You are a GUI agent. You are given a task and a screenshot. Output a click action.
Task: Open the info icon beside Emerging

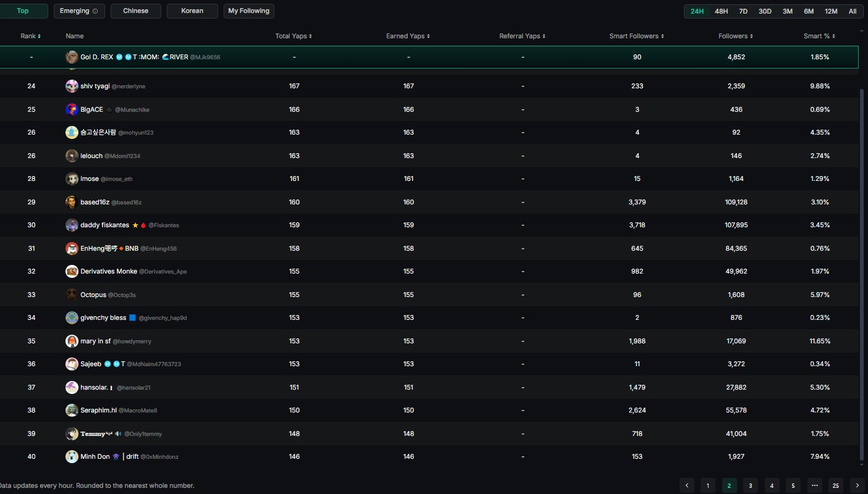point(95,11)
